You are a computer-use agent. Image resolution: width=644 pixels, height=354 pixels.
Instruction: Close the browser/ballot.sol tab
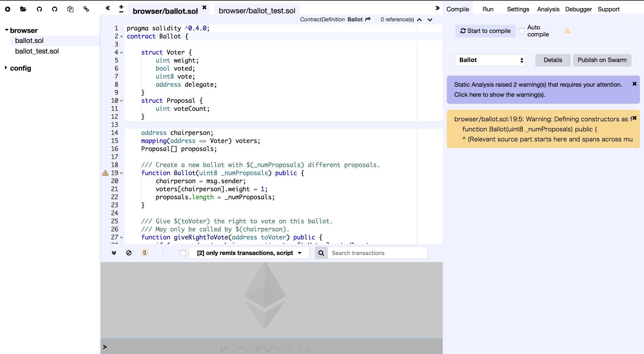tap(205, 8)
